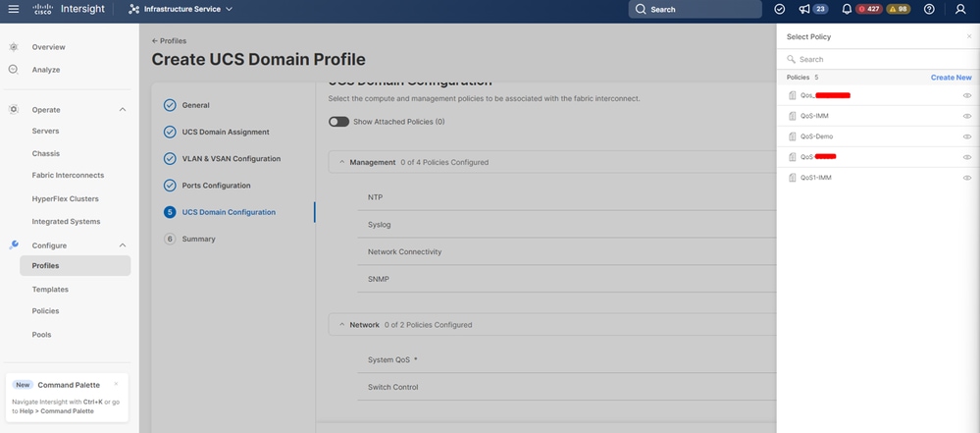Go to UCS Domain Assignment step

click(226, 132)
